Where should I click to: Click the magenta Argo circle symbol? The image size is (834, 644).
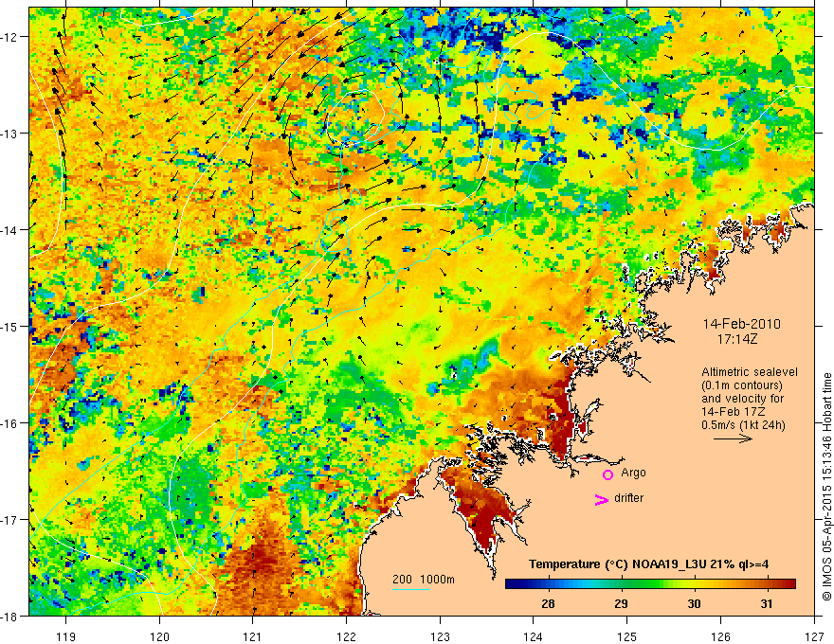[x=607, y=474]
